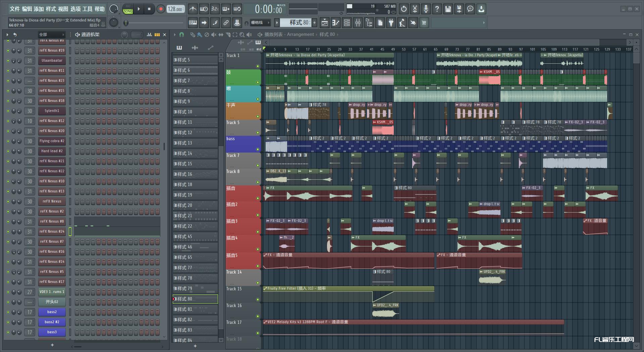This screenshot has width=644, height=352.
Task: Click the red record button
Action: (x=161, y=9)
